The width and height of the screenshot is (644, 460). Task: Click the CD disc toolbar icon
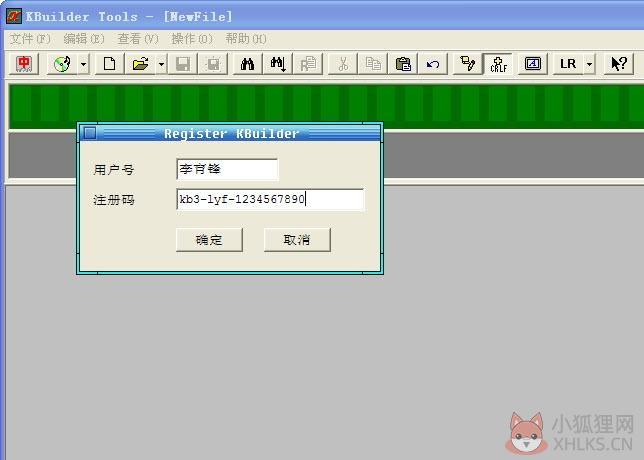click(x=62, y=64)
